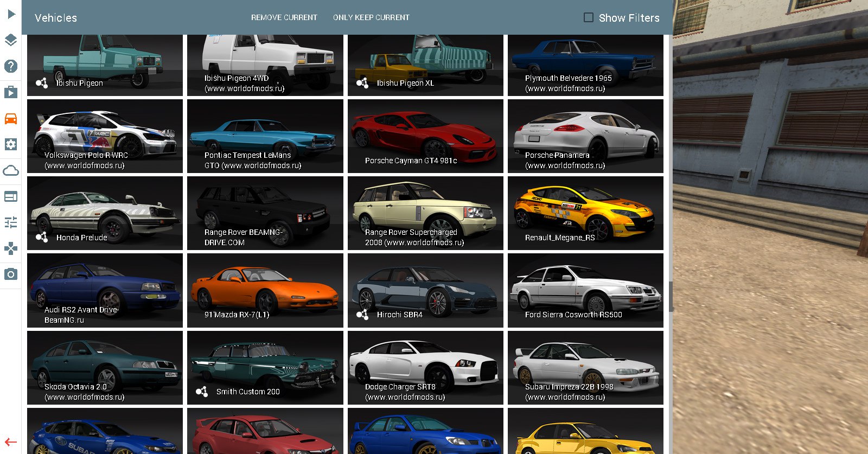
Task: Select the Skoda Octavia 2.0 vehicle
Action: pyautogui.click(x=105, y=368)
